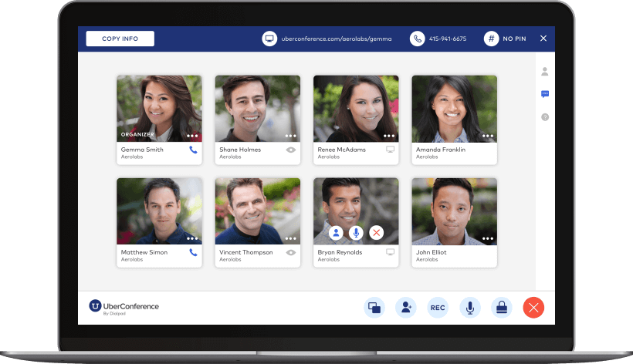Click the name Matthew Simon
Viewport: 633px width, 364px height.
(x=144, y=252)
